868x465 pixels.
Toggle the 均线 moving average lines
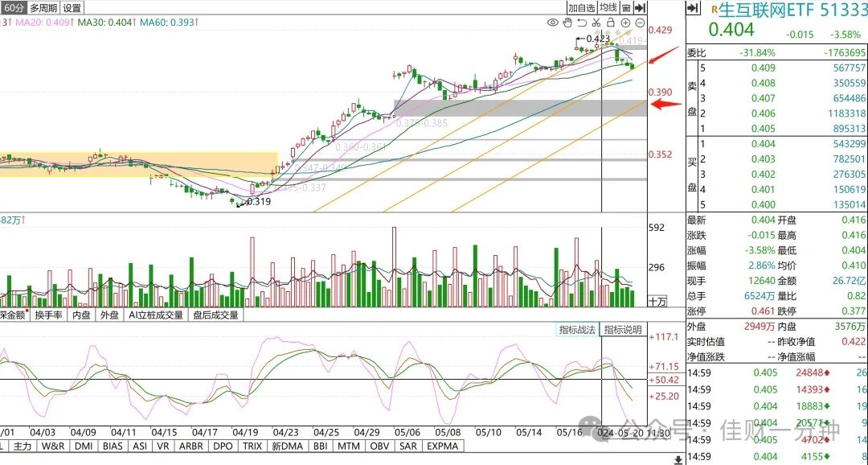[608, 8]
